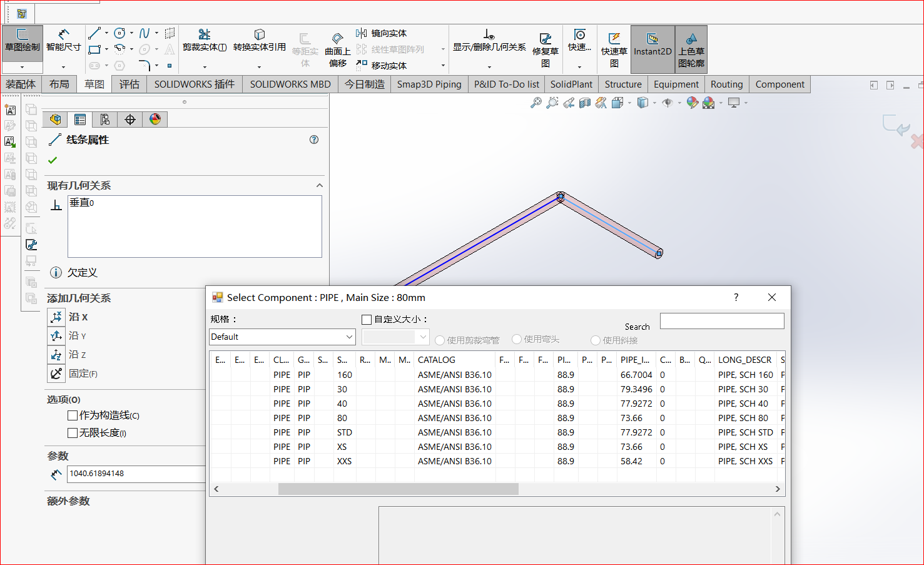924x565 pixels.
Task: Switch to the 装配体 tab
Action: 21,84
